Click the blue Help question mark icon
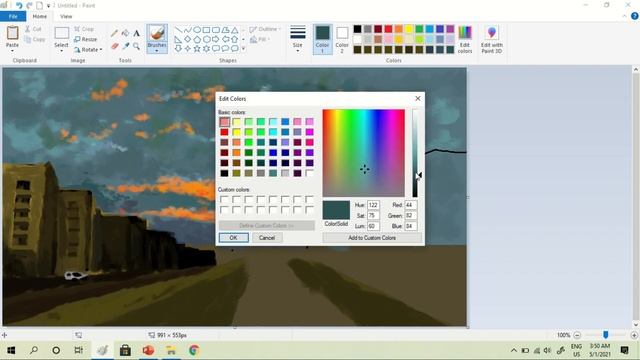 (635, 16)
